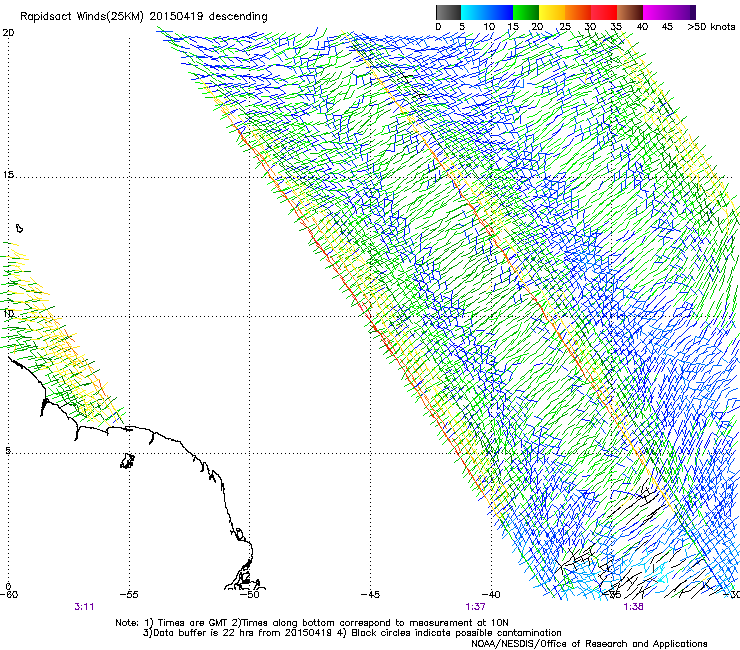
Task: Click the note line starting 'Note: 1) Times are GMT'
Action: pos(312,623)
